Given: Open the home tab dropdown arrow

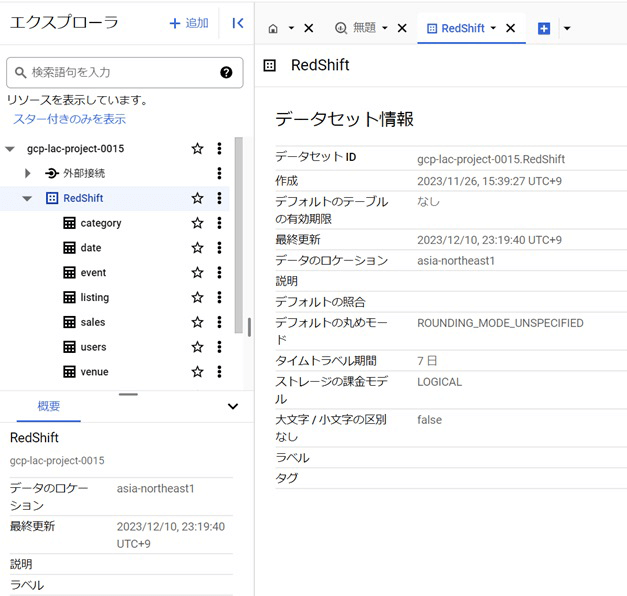Looking at the screenshot, I should pos(292,28).
